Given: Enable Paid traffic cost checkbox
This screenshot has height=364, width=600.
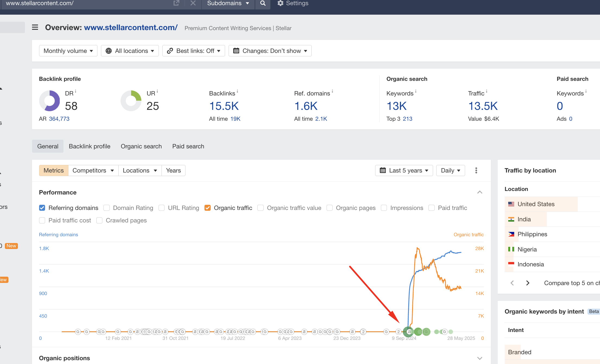Looking at the screenshot, I should click(42, 220).
